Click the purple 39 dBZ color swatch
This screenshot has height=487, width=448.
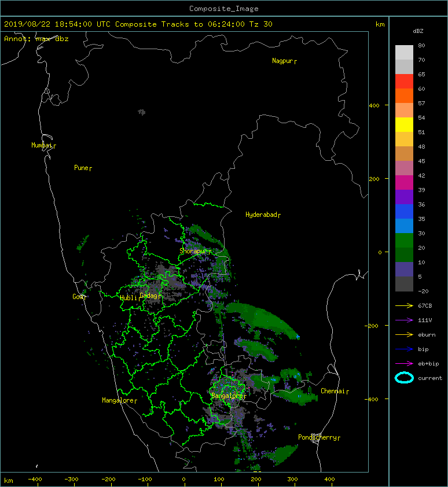[404, 197]
